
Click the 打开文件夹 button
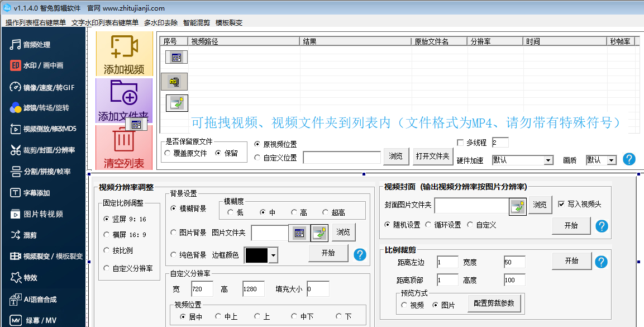pos(432,157)
